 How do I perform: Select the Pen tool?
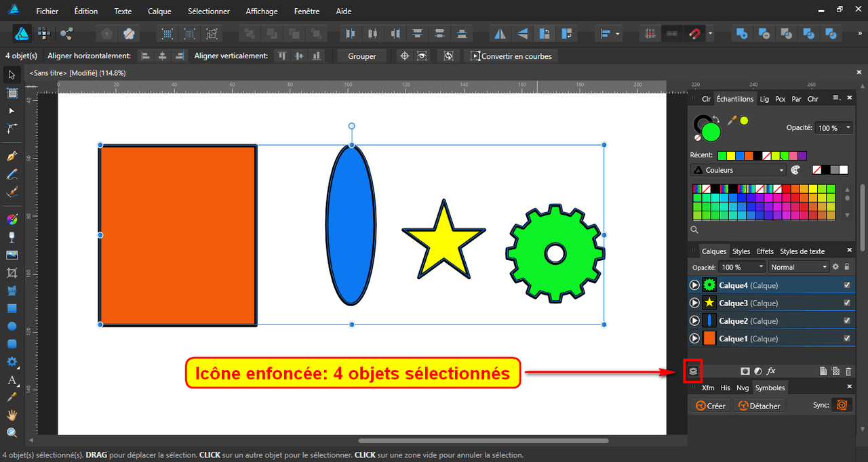(x=12, y=156)
